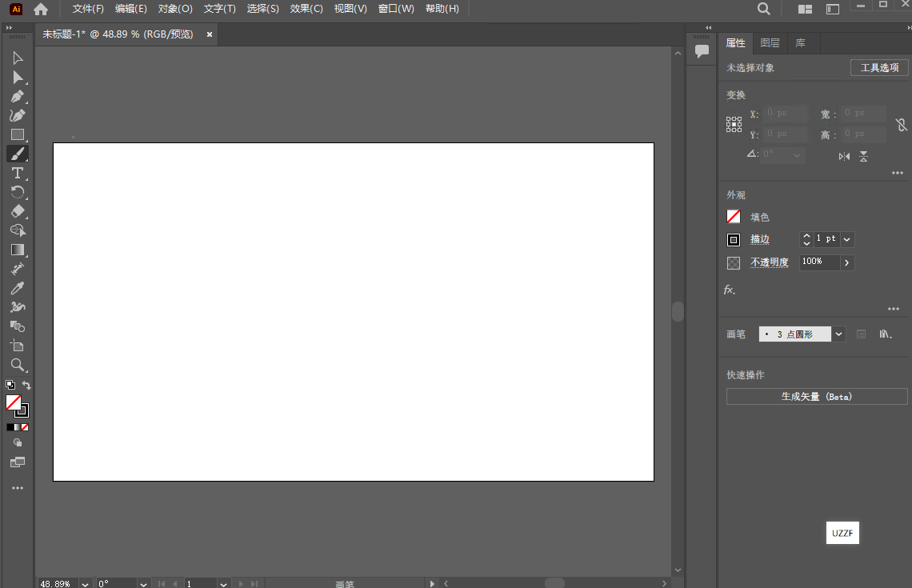Edit toolbar via three dots

point(18,488)
